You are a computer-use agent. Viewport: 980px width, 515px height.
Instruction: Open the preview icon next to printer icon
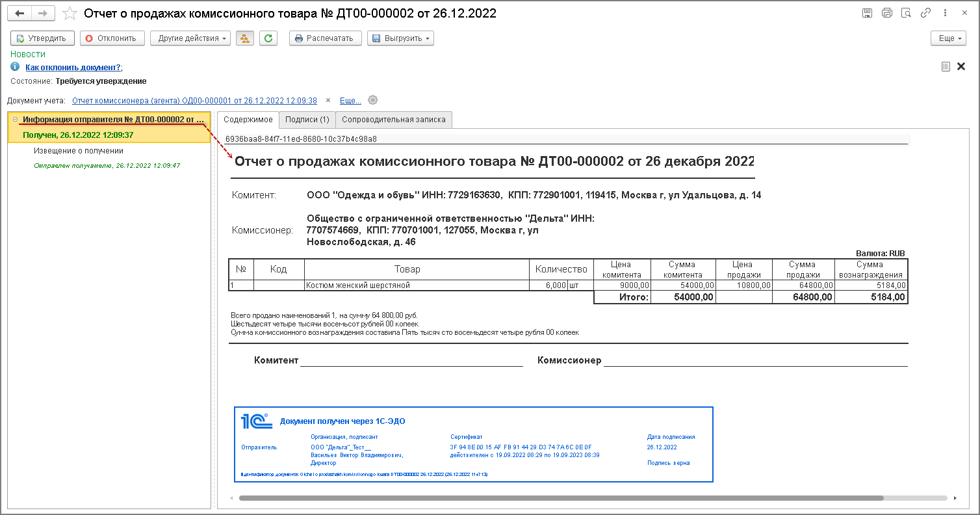pyautogui.click(x=907, y=12)
